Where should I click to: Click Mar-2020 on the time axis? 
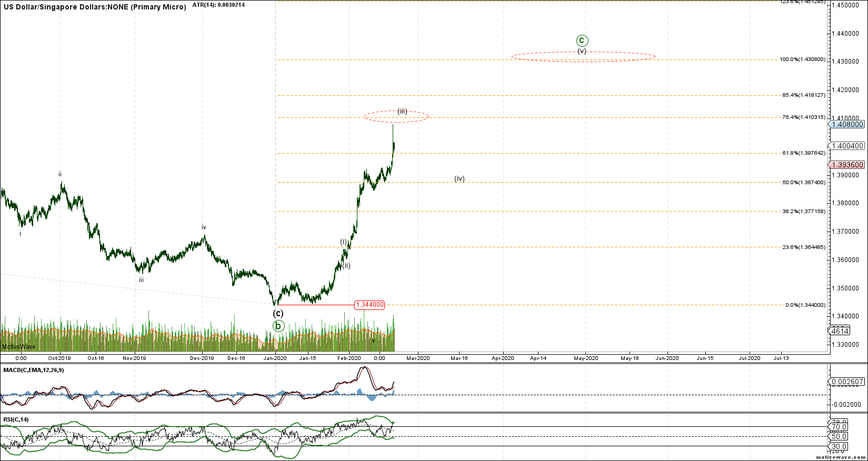click(x=418, y=358)
